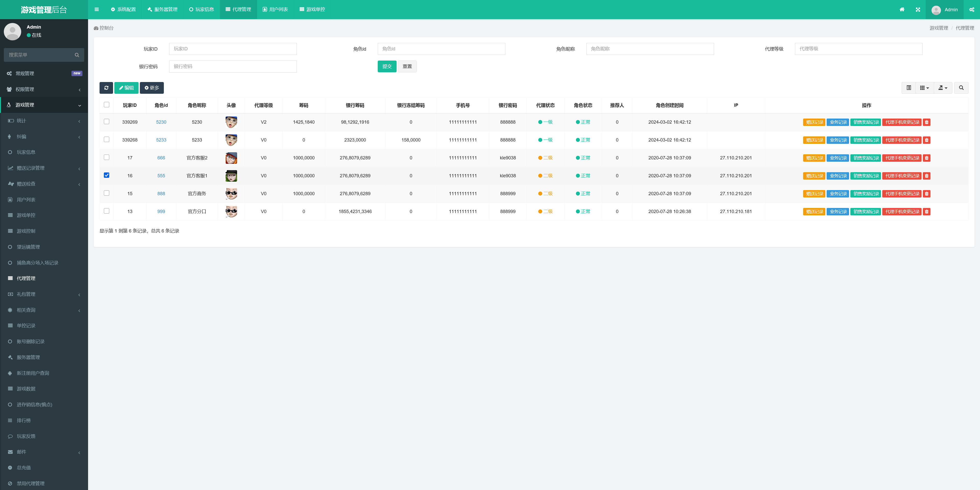The width and height of the screenshot is (980, 490).
Task: Open the table search magnifier icon
Action: (961, 88)
